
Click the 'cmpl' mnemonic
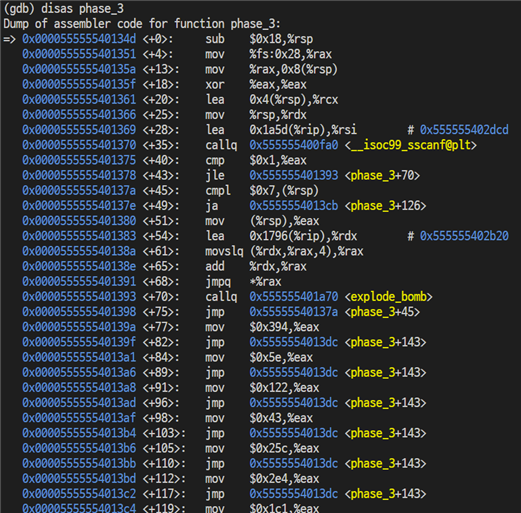pyautogui.click(x=218, y=190)
